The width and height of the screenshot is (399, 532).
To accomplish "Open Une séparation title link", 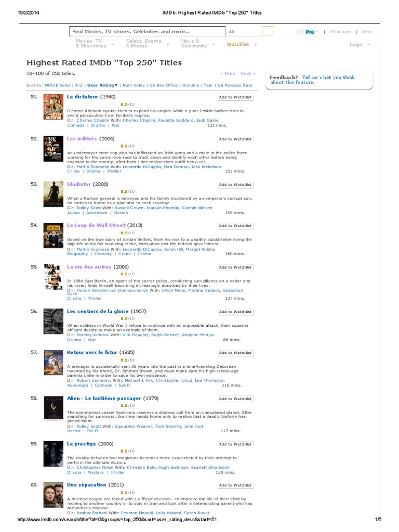I will 87,485.
